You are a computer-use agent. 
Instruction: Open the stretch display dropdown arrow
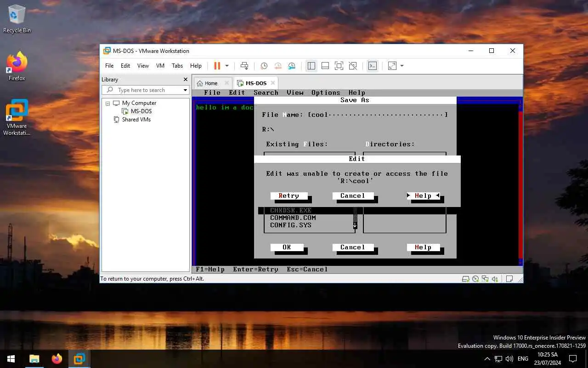402,66
